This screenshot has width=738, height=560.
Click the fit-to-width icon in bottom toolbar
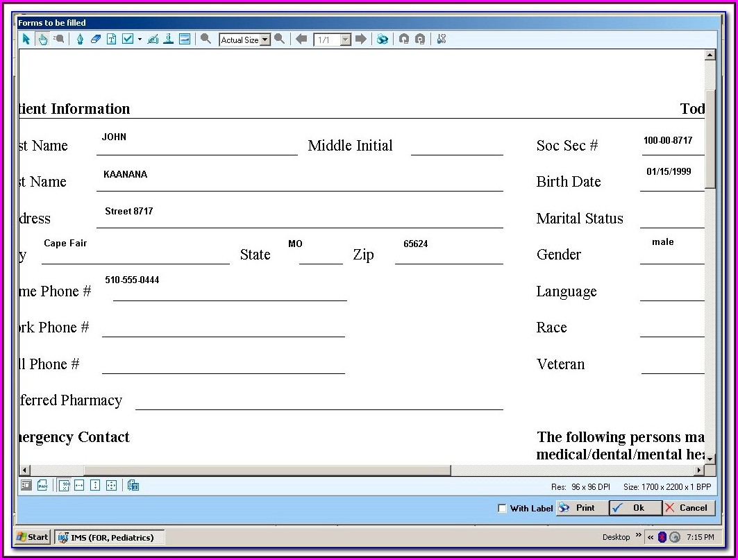click(x=79, y=486)
